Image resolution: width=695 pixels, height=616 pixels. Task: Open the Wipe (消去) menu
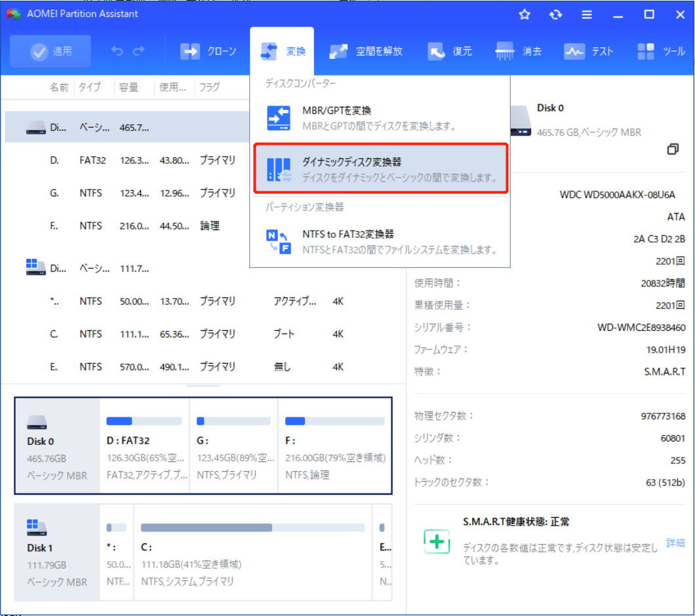coord(518,51)
